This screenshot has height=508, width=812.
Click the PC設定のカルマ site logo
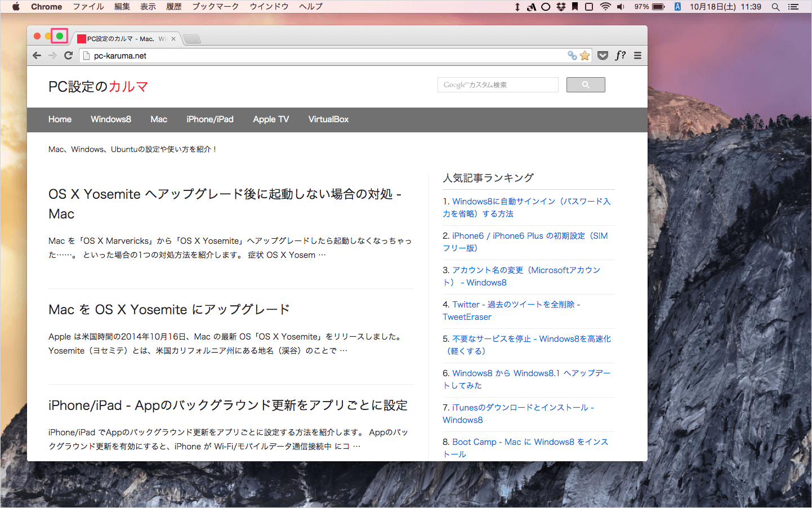(99, 87)
